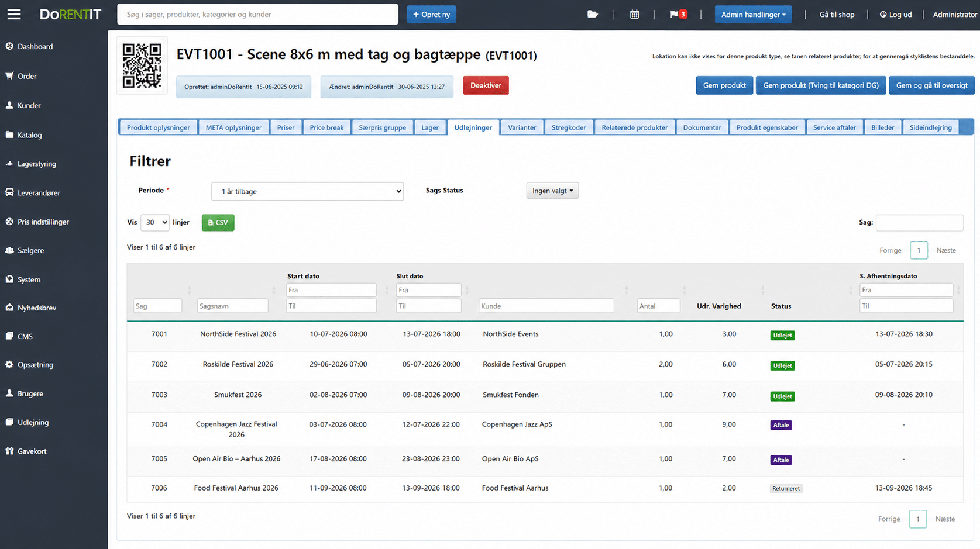Switch to the META oplysninger tab
The width and height of the screenshot is (980, 549).
(x=233, y=127)
